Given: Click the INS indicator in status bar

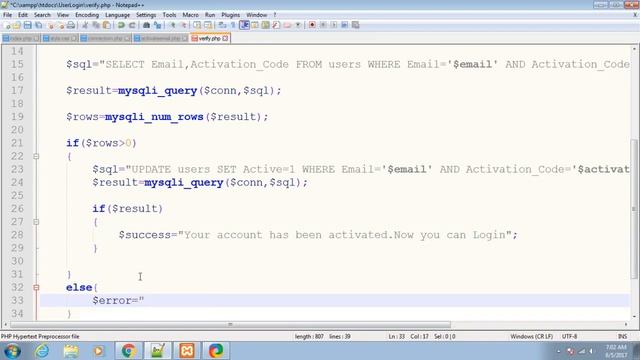Looking at the screenshot, I should [622, 337].
